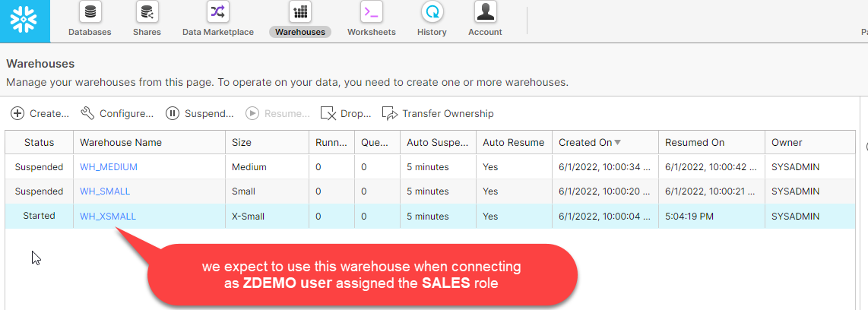Image resolution: width=868 pixels, height=310 pixels.
Task: Click Create warehouse button
Action: pyautogui.click(x=40, y=113)
